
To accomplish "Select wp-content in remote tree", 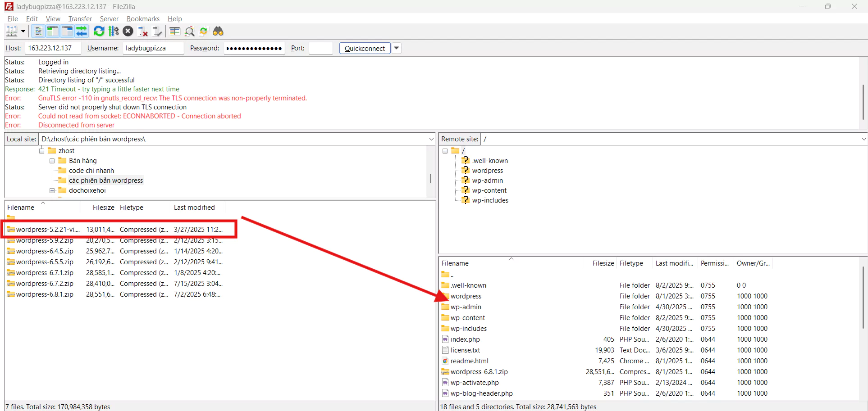I will (x=489, y=190).
